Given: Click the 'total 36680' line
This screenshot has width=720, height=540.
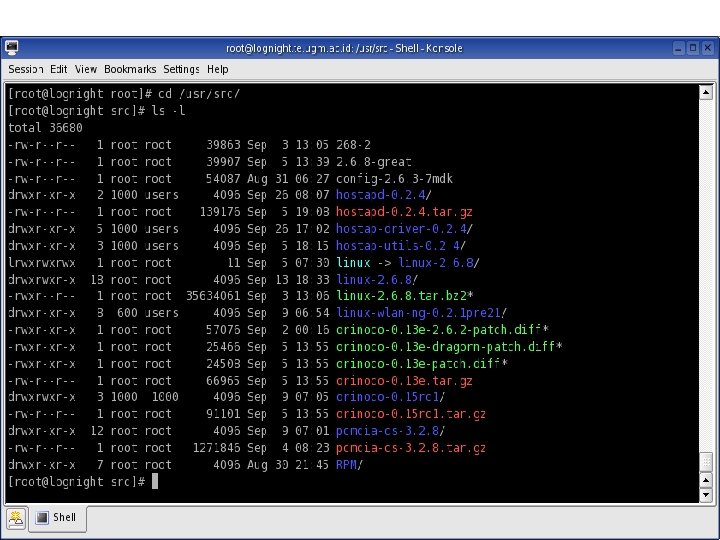Looking at the screenshot, I should click(45, 128).
